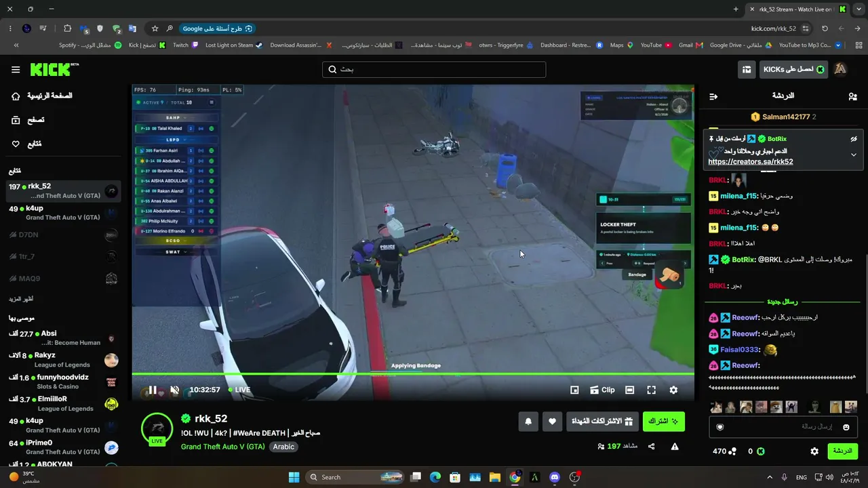
Task: Open Absi recommended channel
Action: 64,338
